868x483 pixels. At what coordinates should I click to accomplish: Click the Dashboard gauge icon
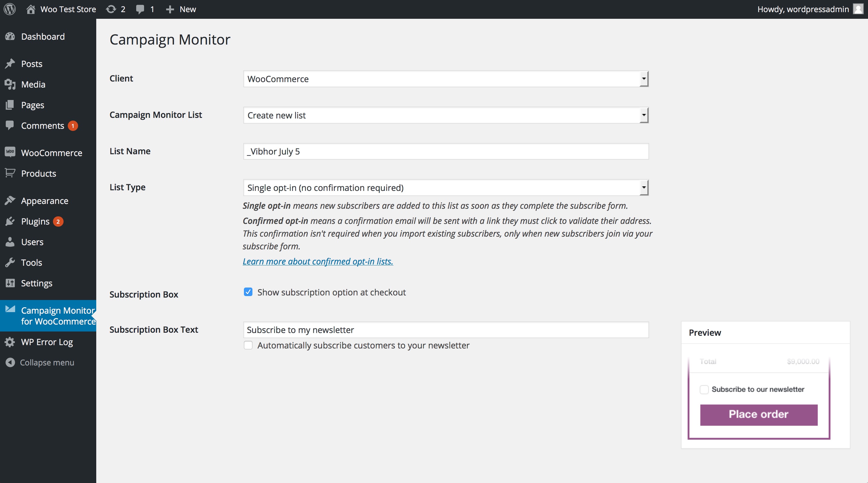coord(10,36)
